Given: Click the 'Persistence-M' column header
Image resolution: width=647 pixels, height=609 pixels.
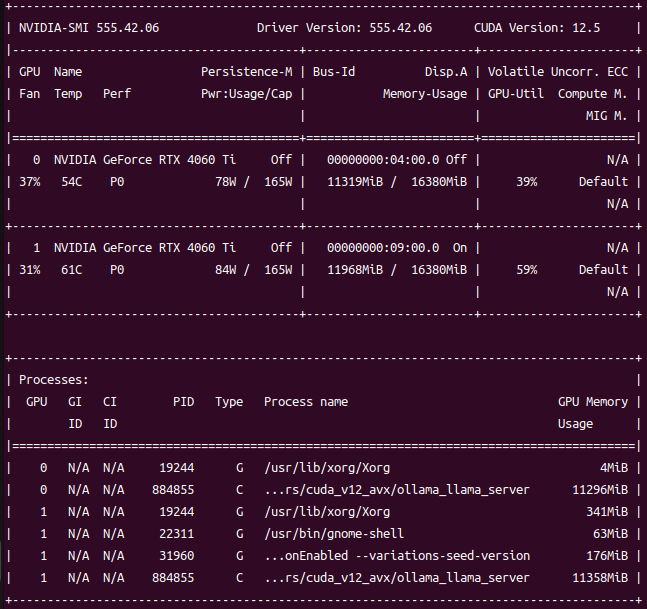Looking at the screenshot, I should click(246, 72).
